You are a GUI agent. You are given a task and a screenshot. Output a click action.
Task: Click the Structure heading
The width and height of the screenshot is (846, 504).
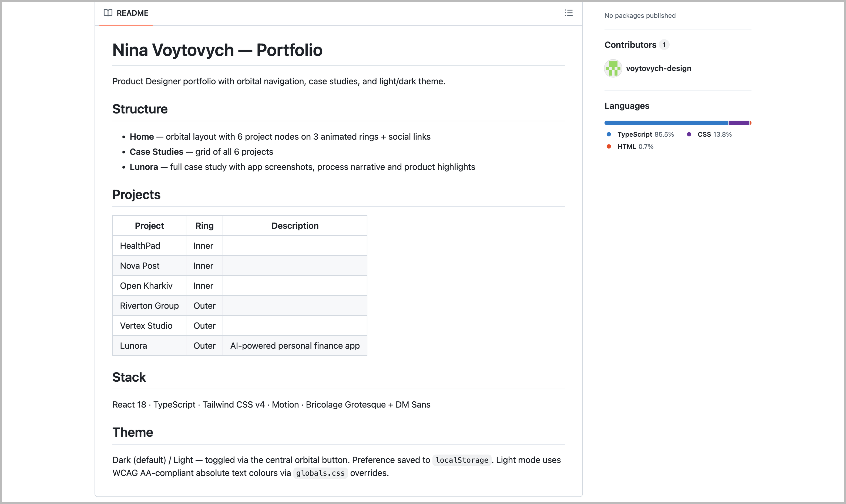[x=140, y=109]
